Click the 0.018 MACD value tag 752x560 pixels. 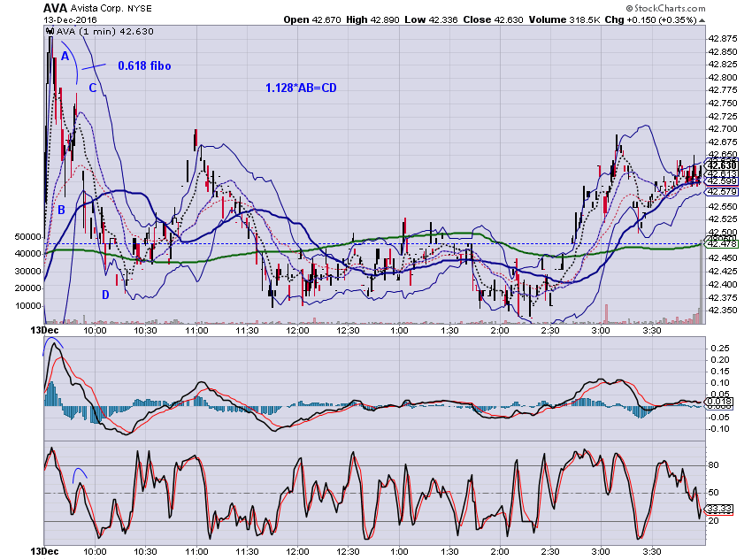coord(719,402)
